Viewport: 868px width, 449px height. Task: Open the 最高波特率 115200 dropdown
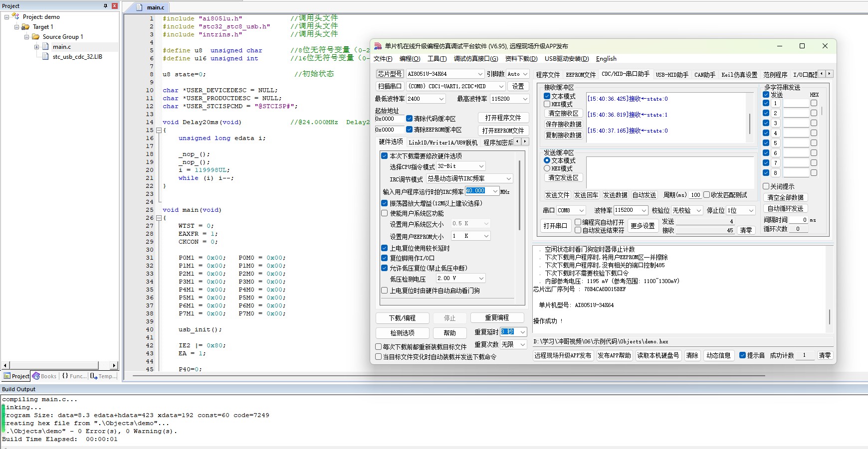click(x=525, y=99)
